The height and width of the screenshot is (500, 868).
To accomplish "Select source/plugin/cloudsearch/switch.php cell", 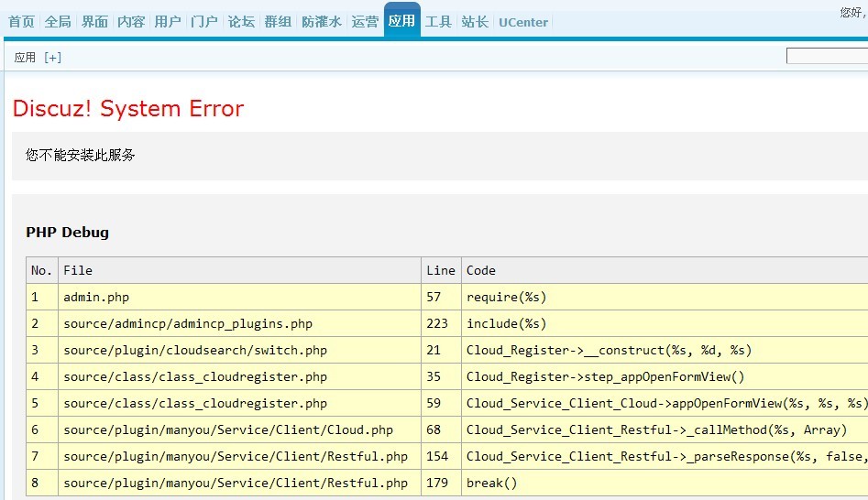I will click(240, 350).
